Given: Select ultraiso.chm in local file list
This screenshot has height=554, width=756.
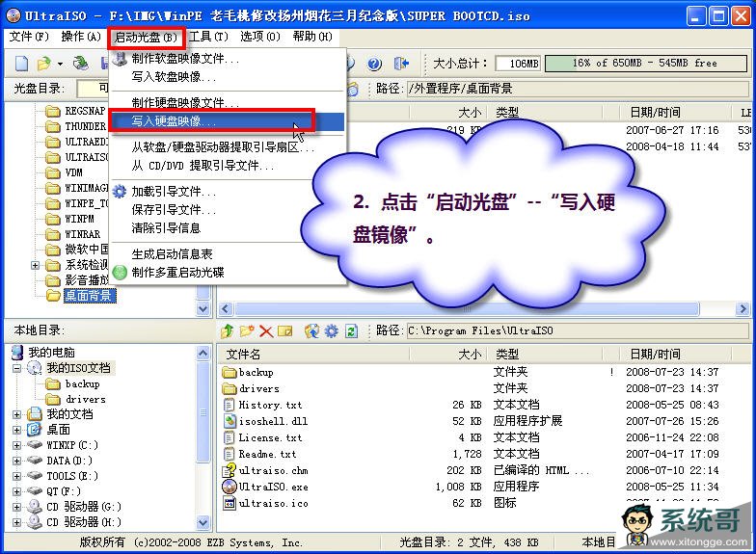Looking at the screenshot, I should pos(265,470).
